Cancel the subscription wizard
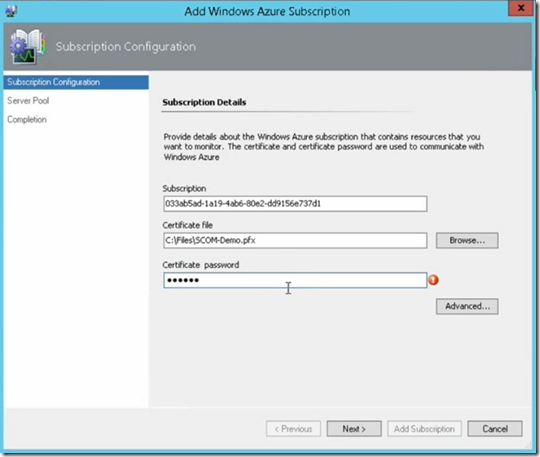 pos(495,429)
